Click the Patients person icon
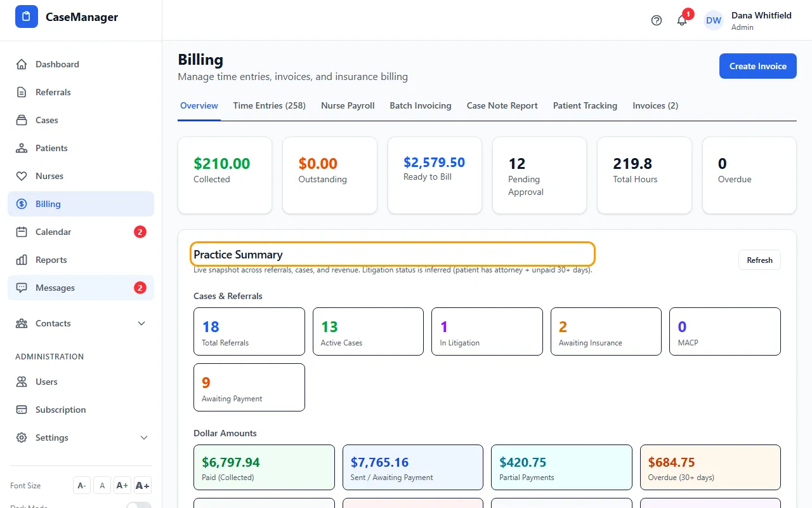812x508 pixels. pyautogui.click(x=22, y=148)
